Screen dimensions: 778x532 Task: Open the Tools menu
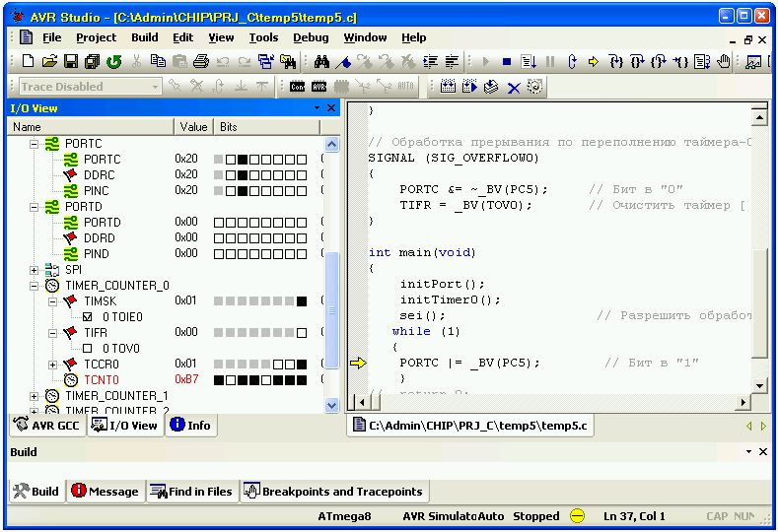tap(263, 37)
